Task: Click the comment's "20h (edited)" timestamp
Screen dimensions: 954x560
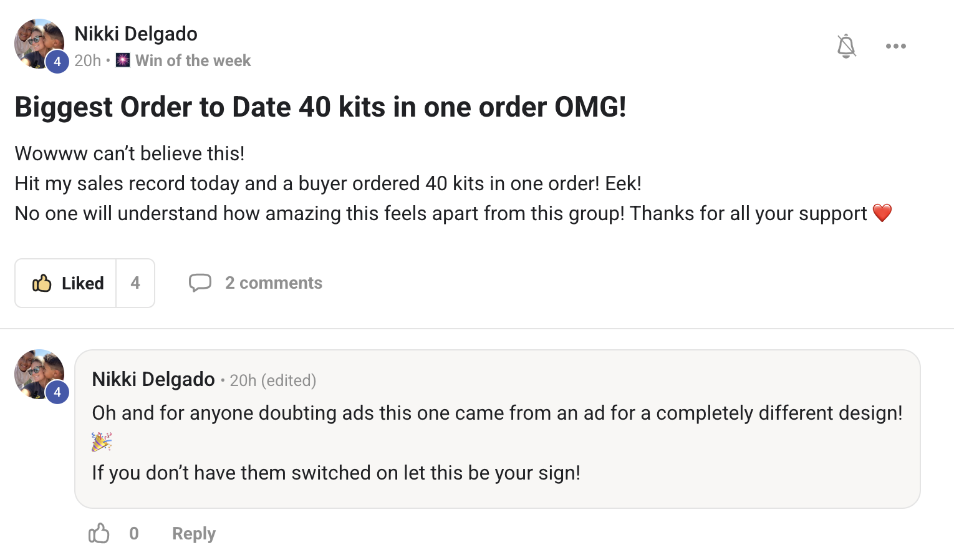Action: pos(272,380)
